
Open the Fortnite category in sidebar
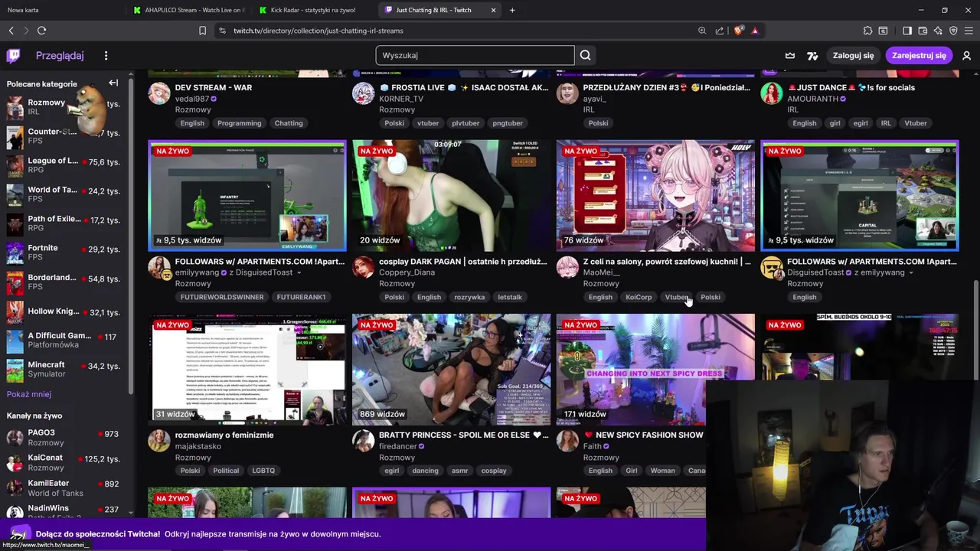coord(64,253)
